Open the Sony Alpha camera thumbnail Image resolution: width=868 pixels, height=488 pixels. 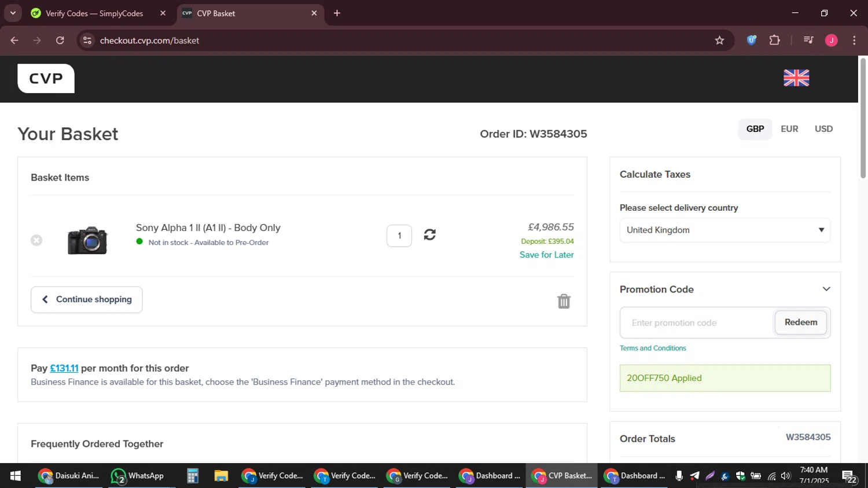click(x=87, y=240)
